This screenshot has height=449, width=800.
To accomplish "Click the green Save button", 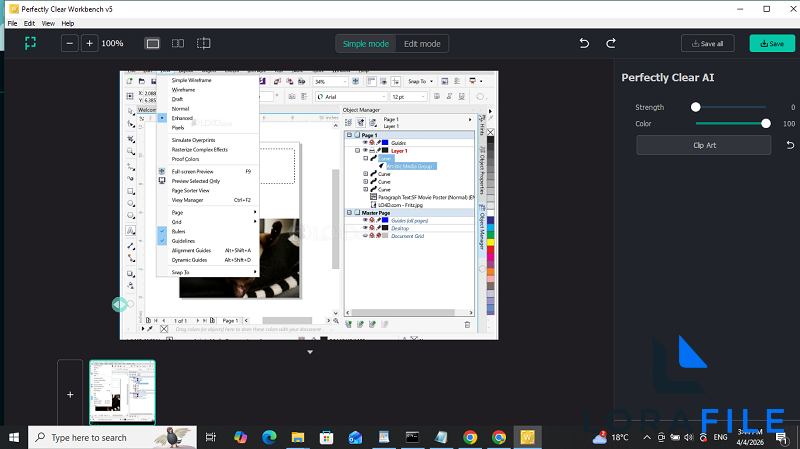I will [x=772, y=43].
